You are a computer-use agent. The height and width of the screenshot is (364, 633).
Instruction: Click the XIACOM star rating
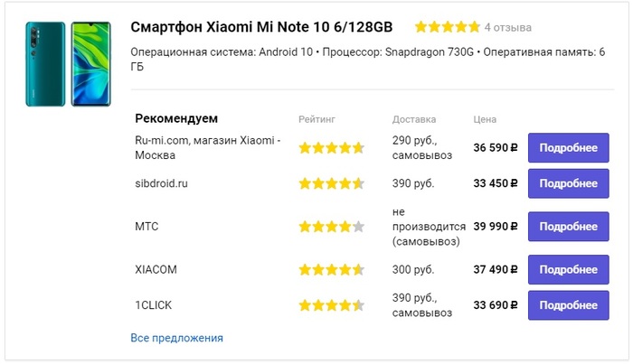(331, 269)
